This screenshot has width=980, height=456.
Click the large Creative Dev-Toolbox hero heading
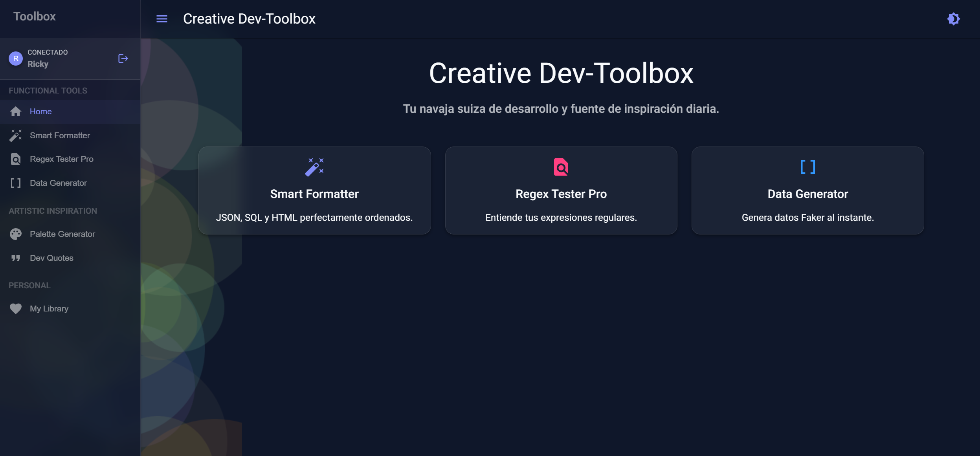tap(561, 73)
